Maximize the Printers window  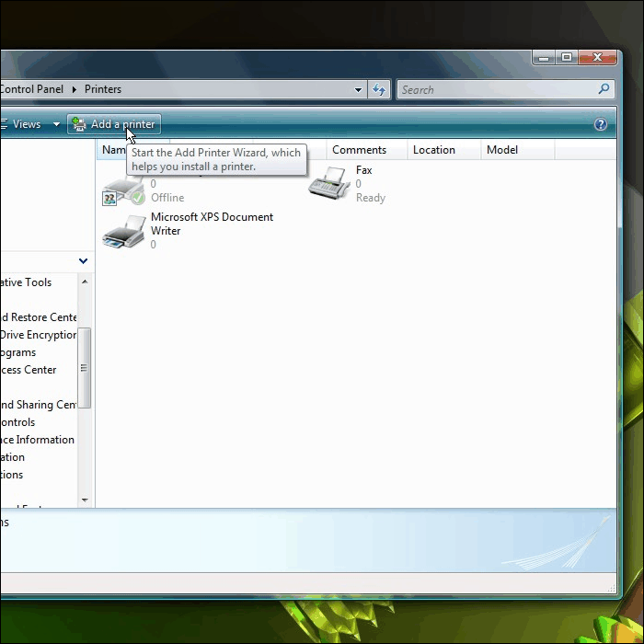pyautogui.click(x=567, y=57)
